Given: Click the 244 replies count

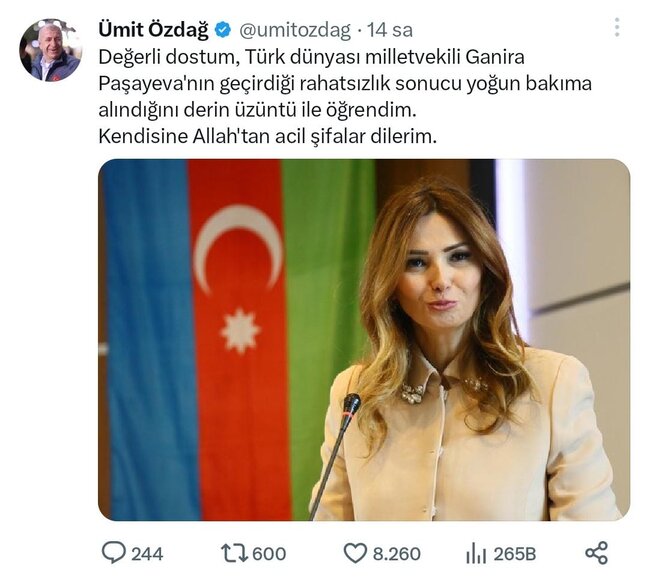Looking at the screenshot, I should [147, 553].
